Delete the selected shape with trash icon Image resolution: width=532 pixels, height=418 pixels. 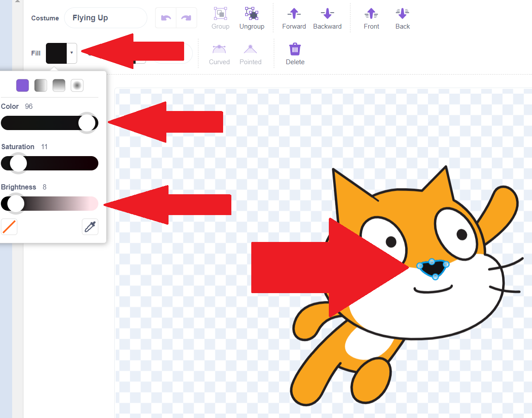[295, 49]
